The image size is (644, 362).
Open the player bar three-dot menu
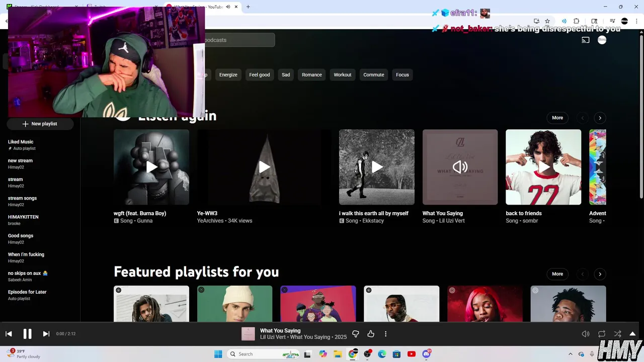pos(386,334)
